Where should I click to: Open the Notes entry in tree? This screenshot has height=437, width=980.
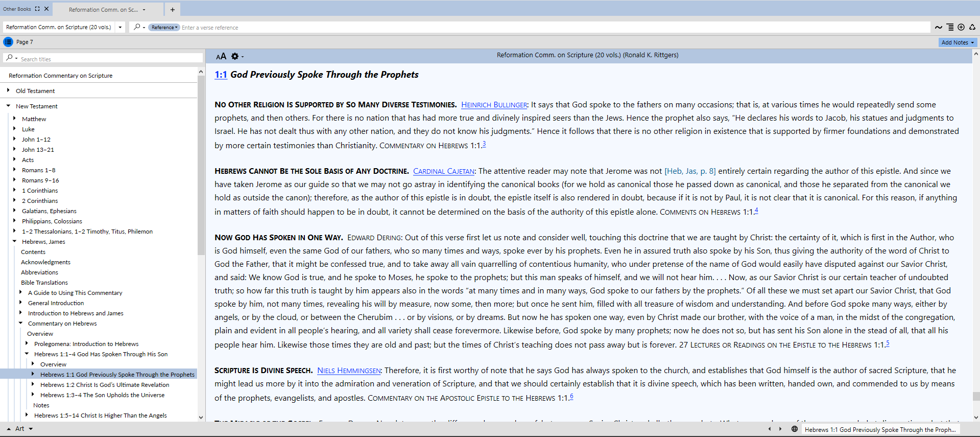(41, 405)
